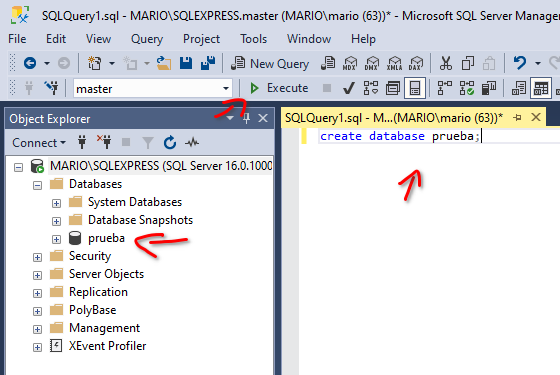Click the New Query button
The height and width of the screenshot is (375, 560).
(270, 64)
